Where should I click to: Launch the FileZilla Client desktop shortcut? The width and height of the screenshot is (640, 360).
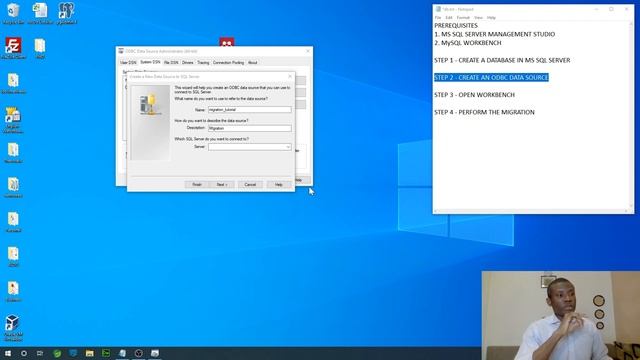click(13, 48)
